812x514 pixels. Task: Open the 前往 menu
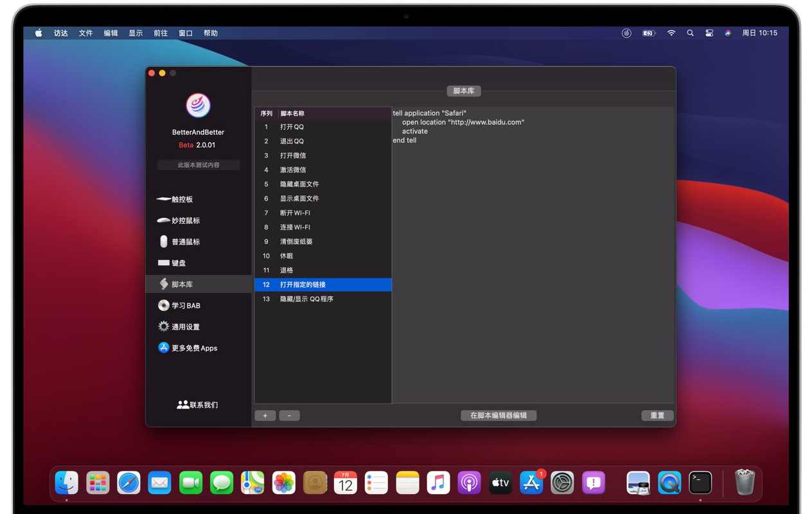160,33
